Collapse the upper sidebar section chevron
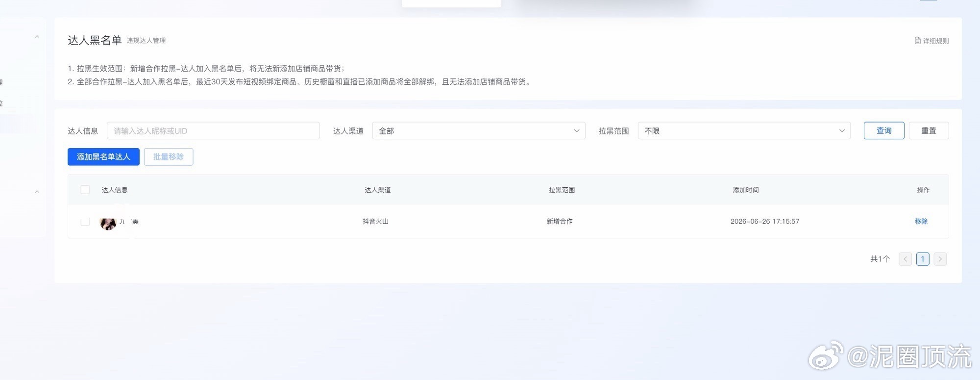 (x=37, y=37)
